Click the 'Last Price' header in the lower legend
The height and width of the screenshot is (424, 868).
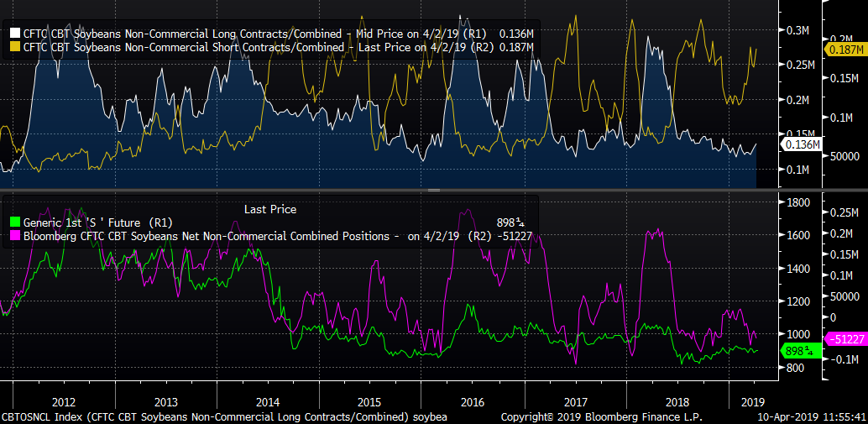coord(269,209)
